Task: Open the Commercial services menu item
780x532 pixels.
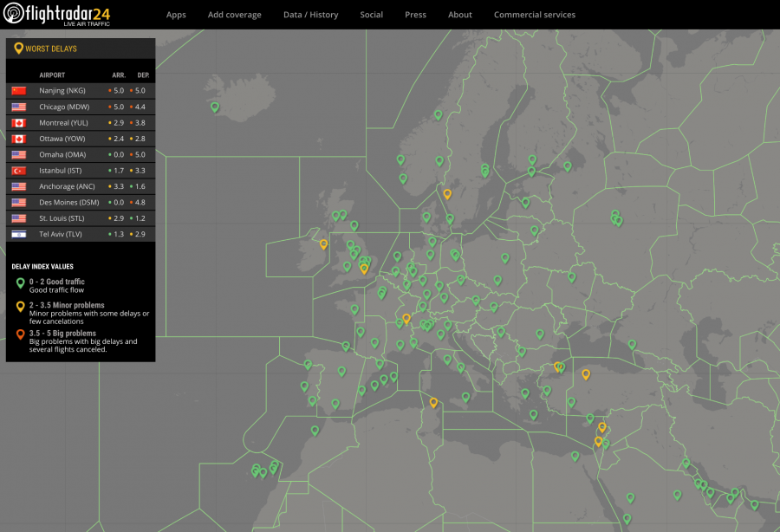Action: tap(534, 15)
